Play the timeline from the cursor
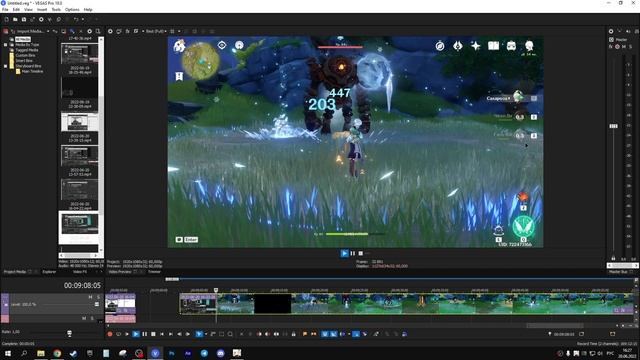The image size is (640, 360). point(136,334)
